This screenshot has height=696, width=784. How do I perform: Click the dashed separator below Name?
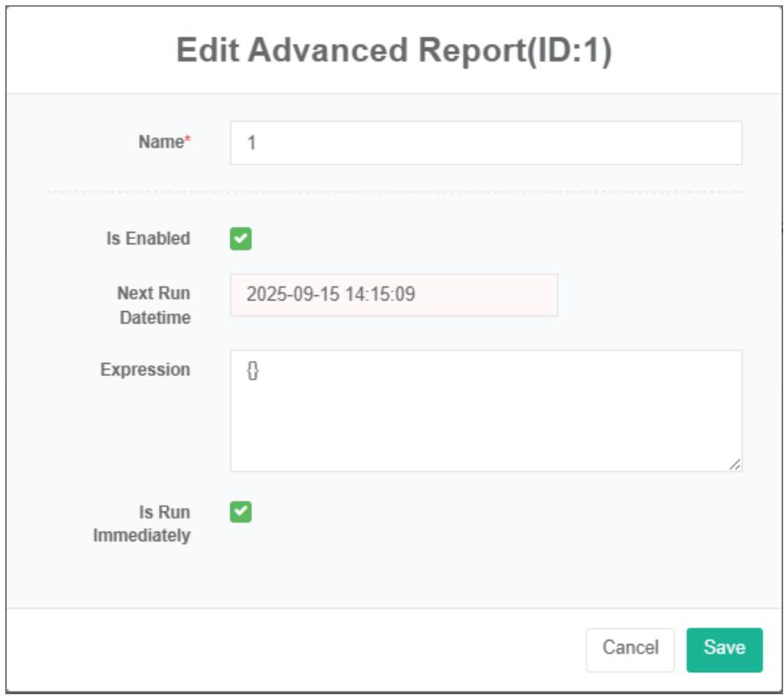click(x=394, y=192)
